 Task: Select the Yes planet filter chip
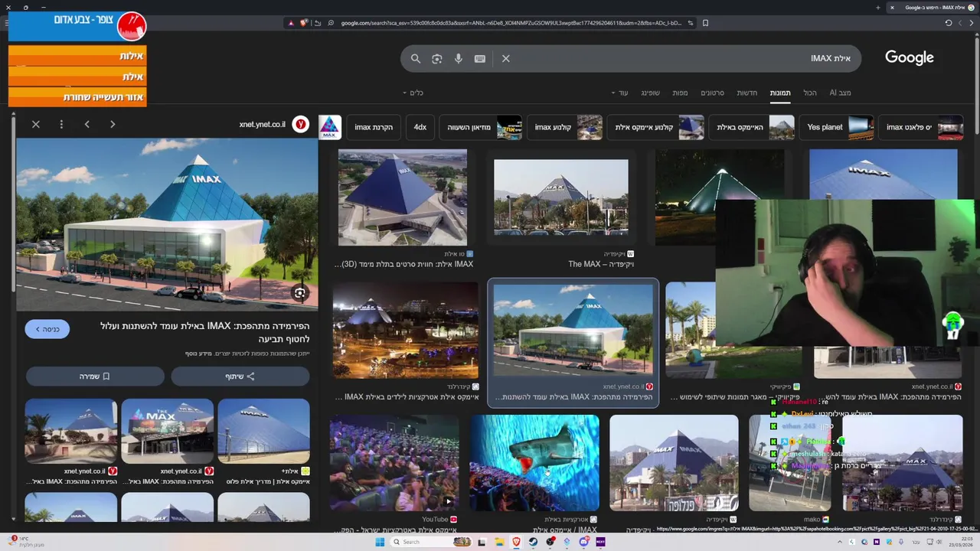point(837,127)
